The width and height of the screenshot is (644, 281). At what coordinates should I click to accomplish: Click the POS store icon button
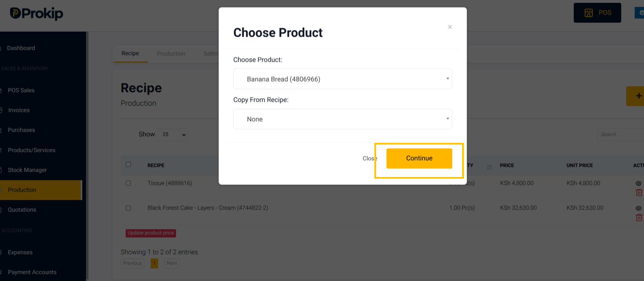coord(597,13)
